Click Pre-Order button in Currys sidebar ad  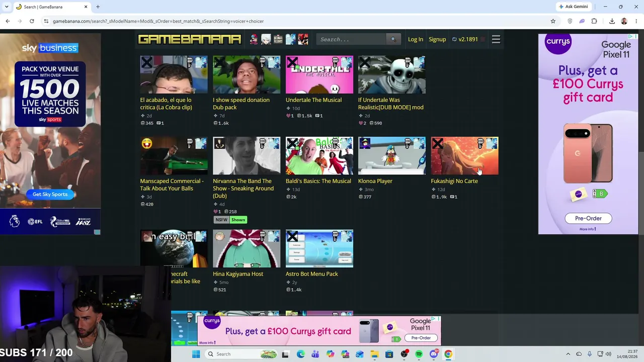(588, 218)
